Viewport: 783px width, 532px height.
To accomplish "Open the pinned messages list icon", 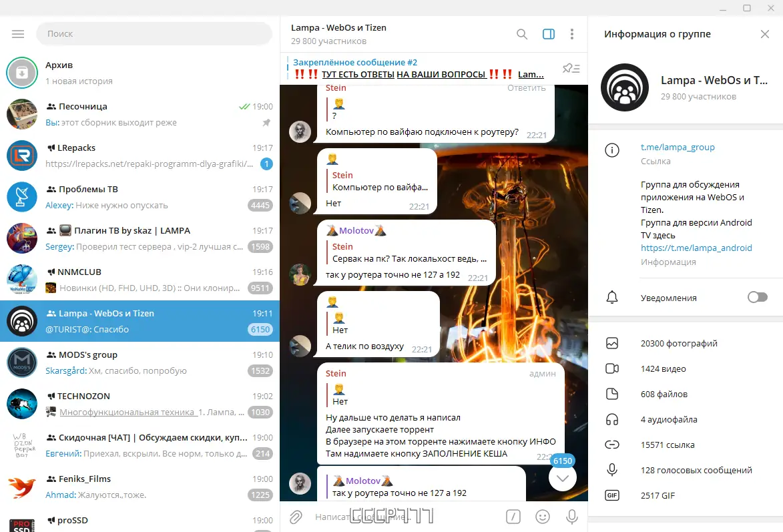I will pyautogui.click(x=571, y=69).
